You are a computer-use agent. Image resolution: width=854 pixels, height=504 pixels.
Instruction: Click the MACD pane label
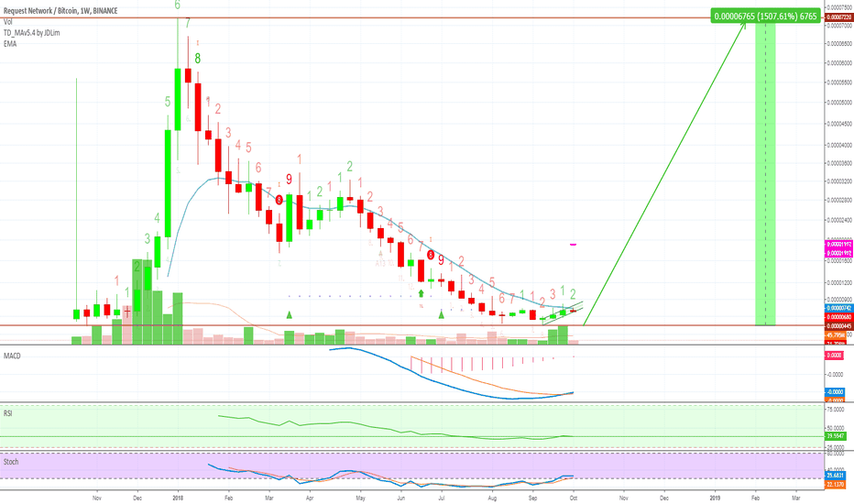coord(12,356)
